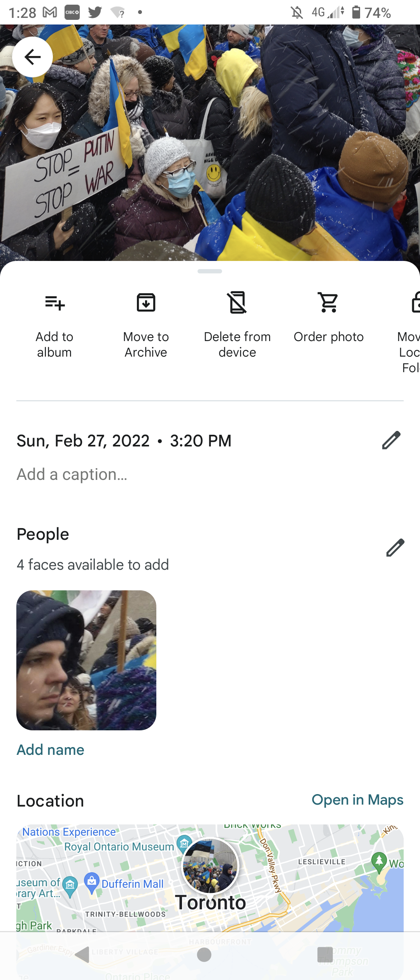Tap the Delete from device icon
The image size is (420, 980).
coord(237,303)
